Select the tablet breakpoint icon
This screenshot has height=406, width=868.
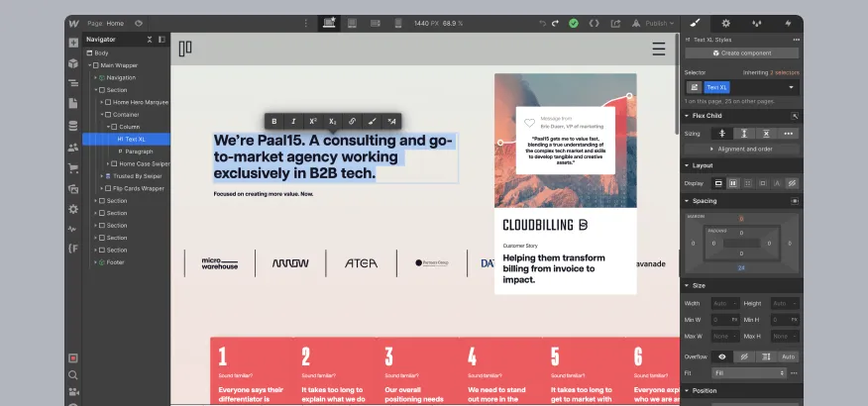[x=352, y=23]
